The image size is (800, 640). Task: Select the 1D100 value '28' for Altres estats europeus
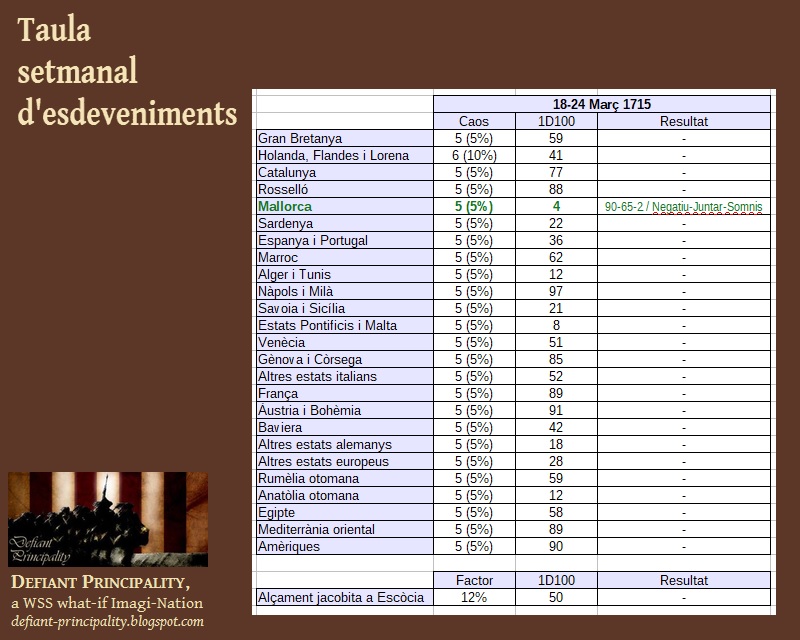(556, 461)
